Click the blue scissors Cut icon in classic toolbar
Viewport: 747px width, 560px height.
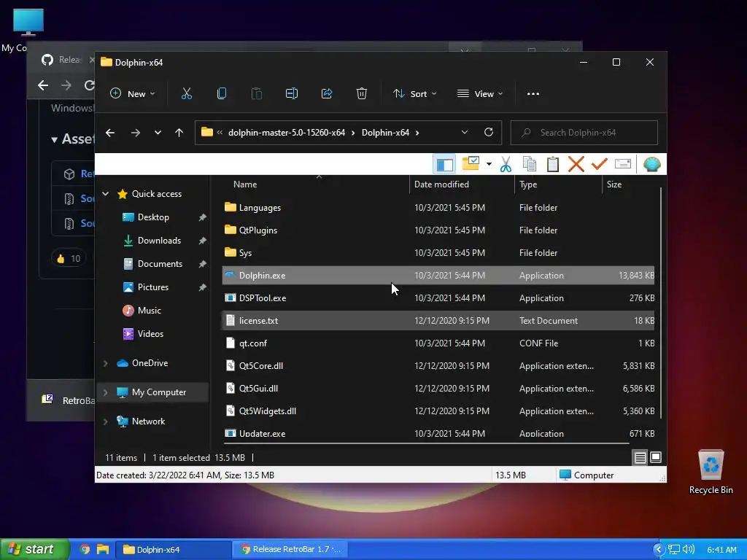tap(506, 164)
